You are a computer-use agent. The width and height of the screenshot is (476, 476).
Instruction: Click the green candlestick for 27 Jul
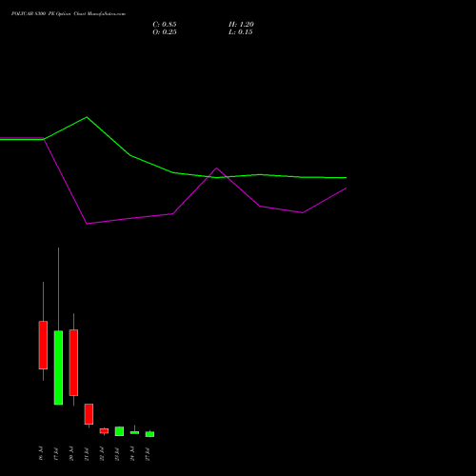coord(149,434)
